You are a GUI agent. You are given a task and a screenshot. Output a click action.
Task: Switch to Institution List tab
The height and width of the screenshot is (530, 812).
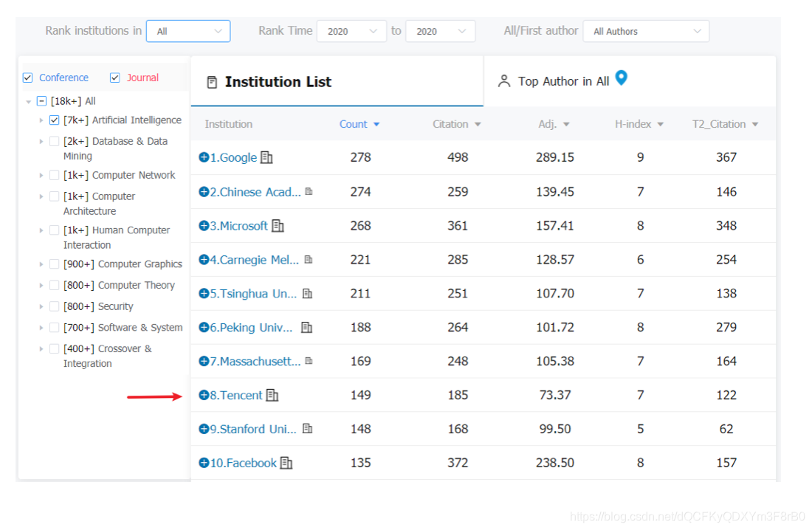337,81
